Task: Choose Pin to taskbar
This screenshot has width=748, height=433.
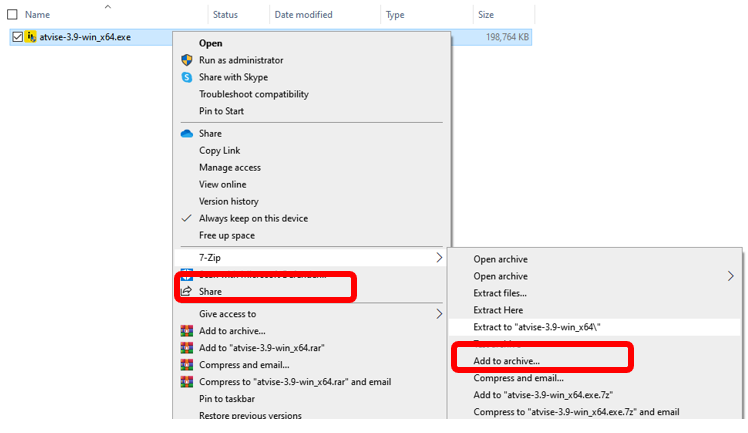Action: click(227, 399)
